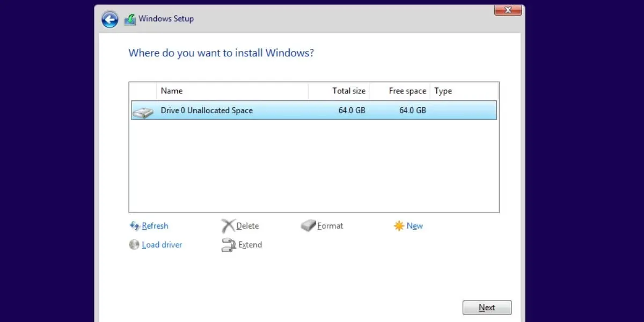Viewport: 644px width, 322px height.
Task: Open the Format link
Action: 330,225
